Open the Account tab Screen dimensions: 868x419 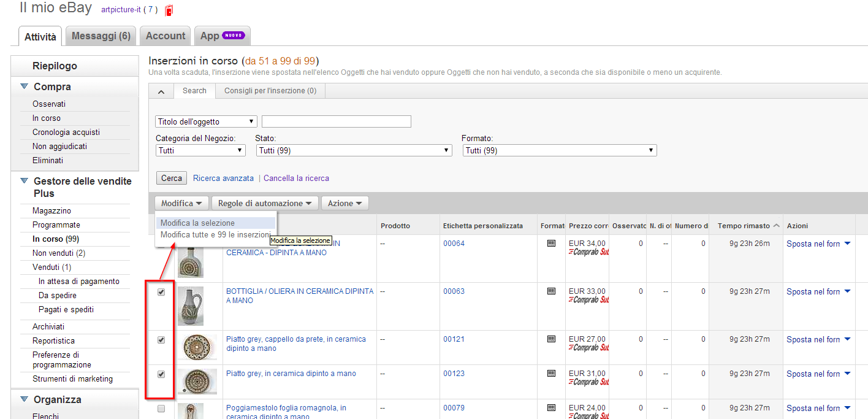click(x=166, y=36)
